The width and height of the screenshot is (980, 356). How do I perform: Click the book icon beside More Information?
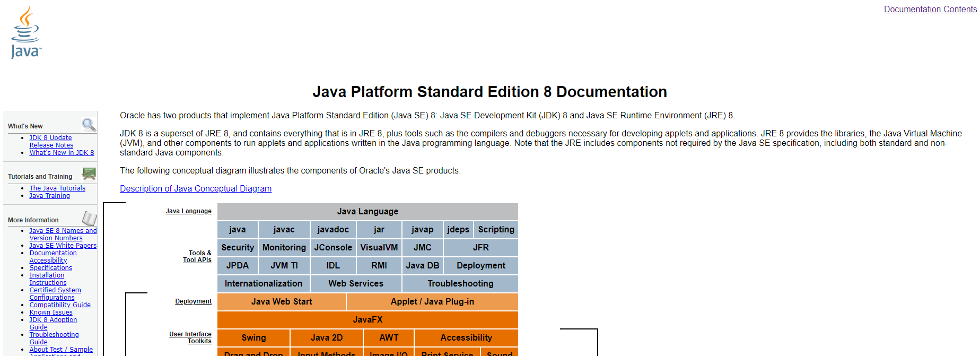(89, 218)
